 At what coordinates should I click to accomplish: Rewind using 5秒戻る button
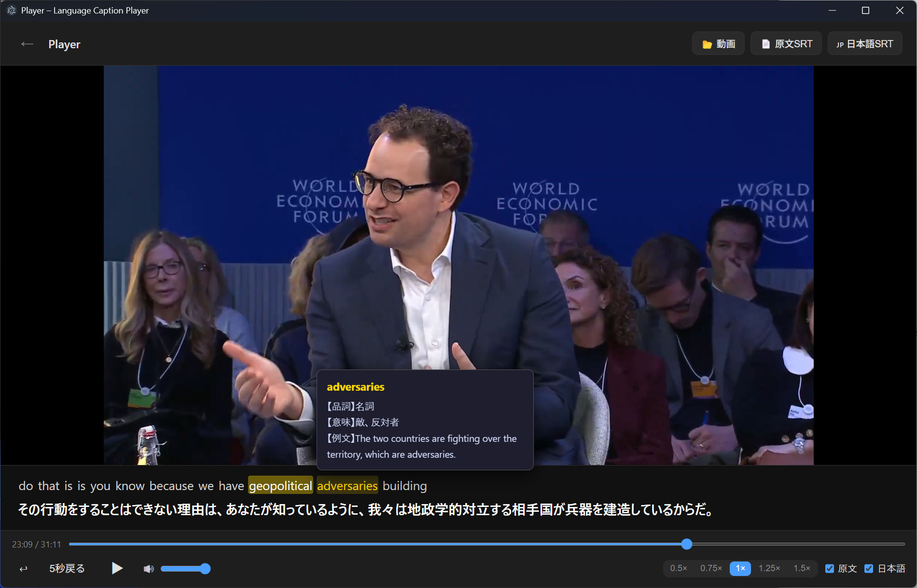(x=67, y=569)
